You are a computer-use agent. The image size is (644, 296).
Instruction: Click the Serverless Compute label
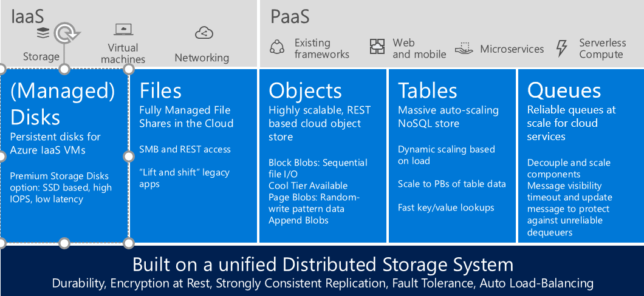603,49
